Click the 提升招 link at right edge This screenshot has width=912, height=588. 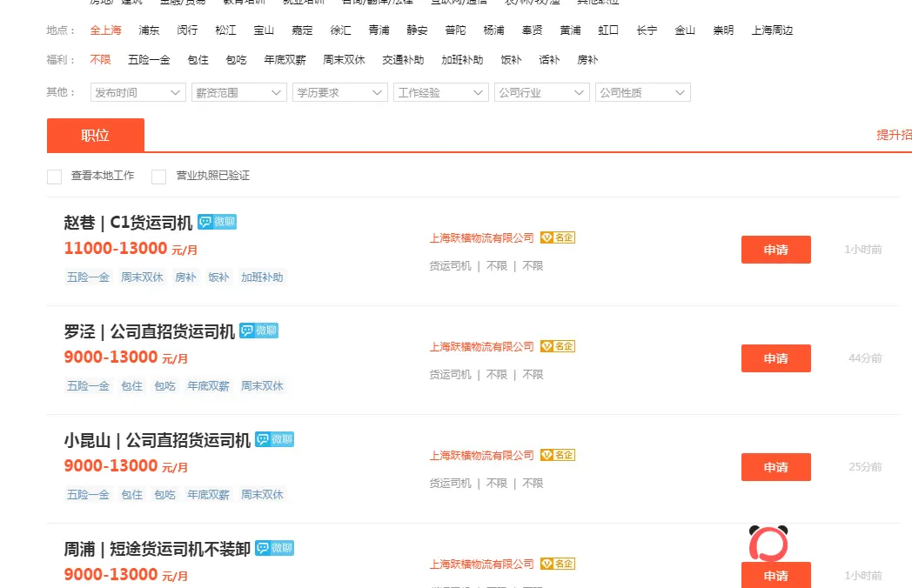[x=894, y=135]
